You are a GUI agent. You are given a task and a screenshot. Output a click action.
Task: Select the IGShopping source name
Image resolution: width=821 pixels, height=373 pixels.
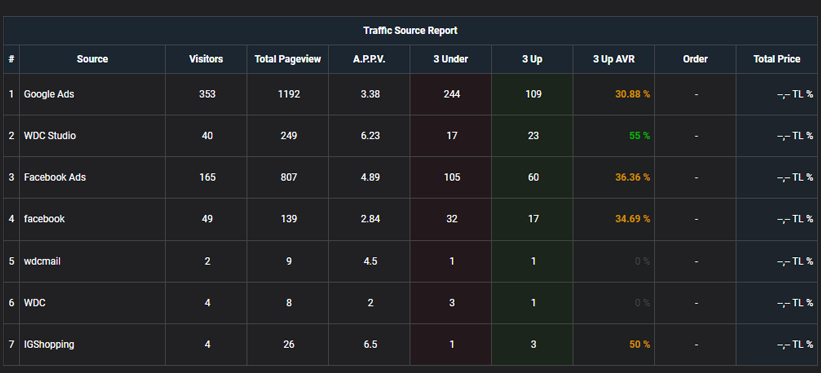click(x=49, y=345)
